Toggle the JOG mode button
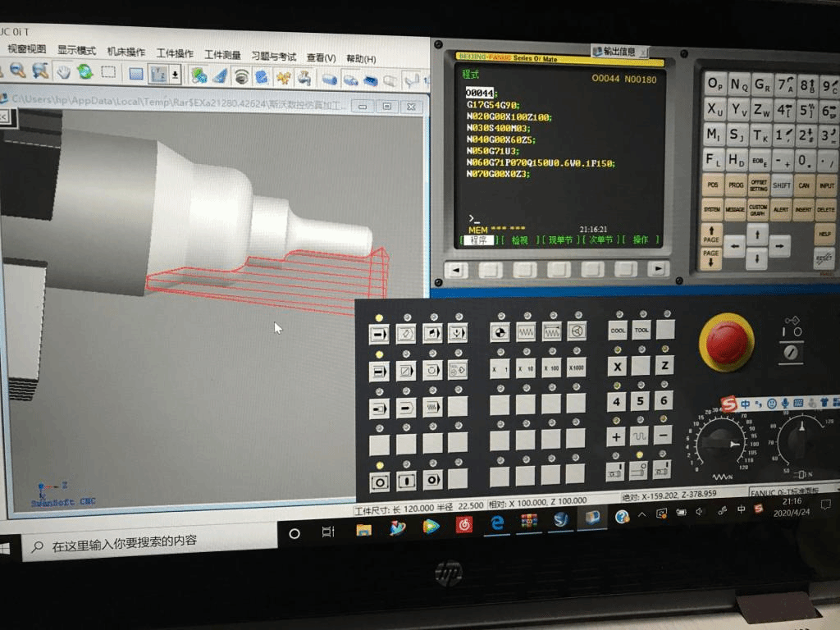This screenshot has height=630, width=840. (x=526, y=332)
